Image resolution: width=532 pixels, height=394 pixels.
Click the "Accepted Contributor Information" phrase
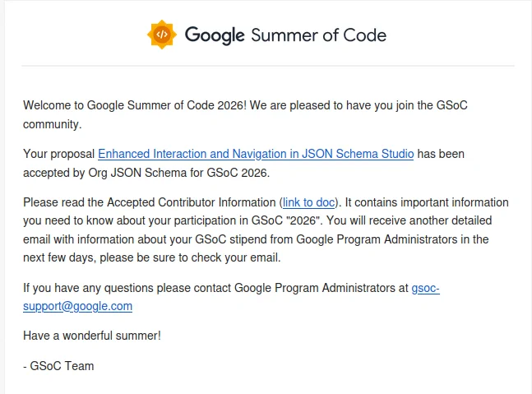click(192, 202)
